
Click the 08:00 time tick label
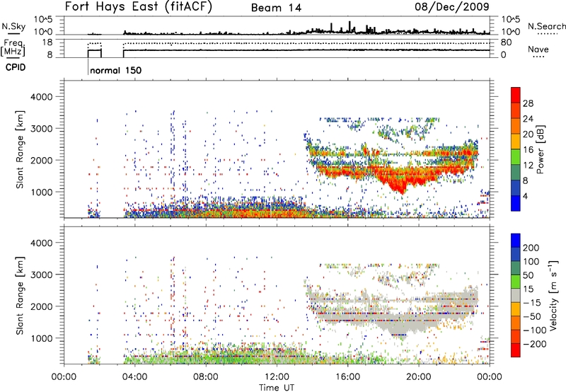click(206, 376)
